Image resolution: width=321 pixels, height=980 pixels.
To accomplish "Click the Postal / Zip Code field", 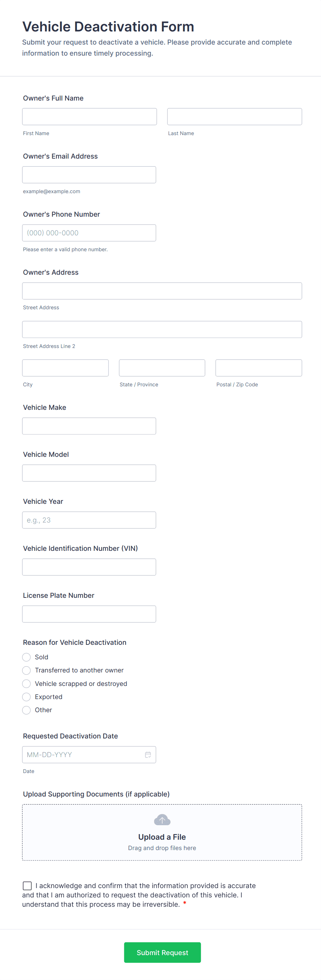I will point(258,368).
